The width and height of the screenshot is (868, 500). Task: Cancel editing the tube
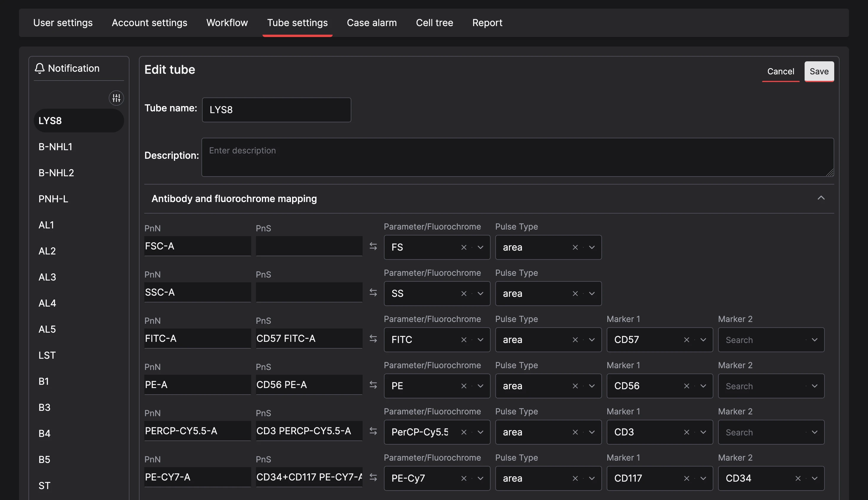[780, 71]
